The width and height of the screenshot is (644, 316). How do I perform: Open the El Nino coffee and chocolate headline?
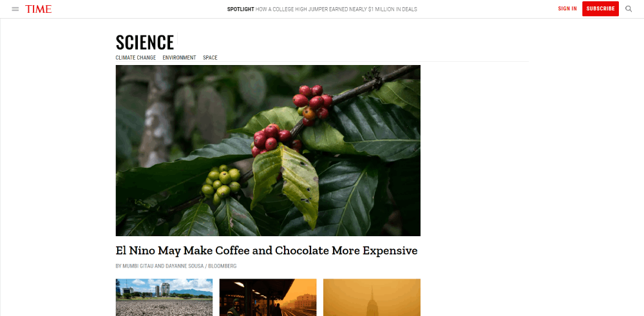tap(267, 250)
